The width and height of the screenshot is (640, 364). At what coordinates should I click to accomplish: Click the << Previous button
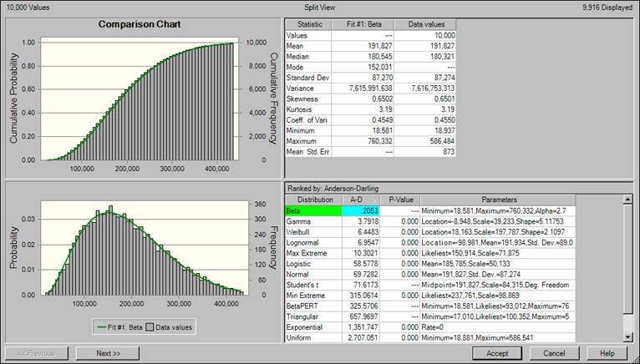pos(36,353)
